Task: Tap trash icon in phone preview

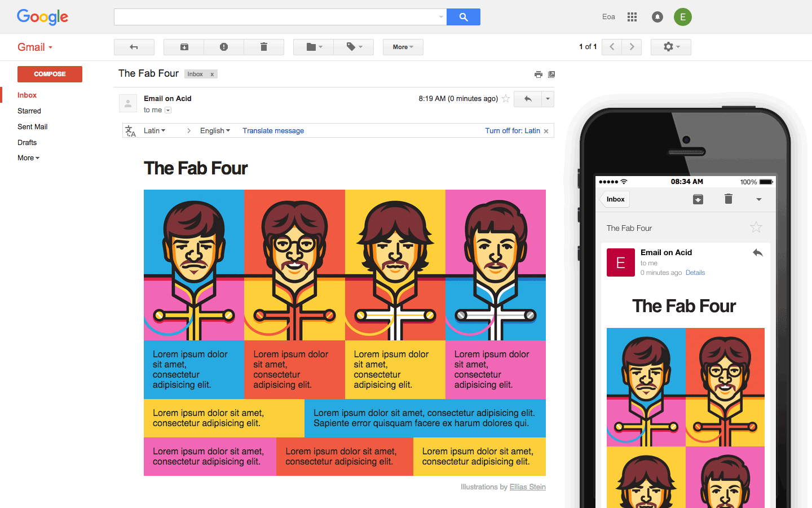Action: 729,199
